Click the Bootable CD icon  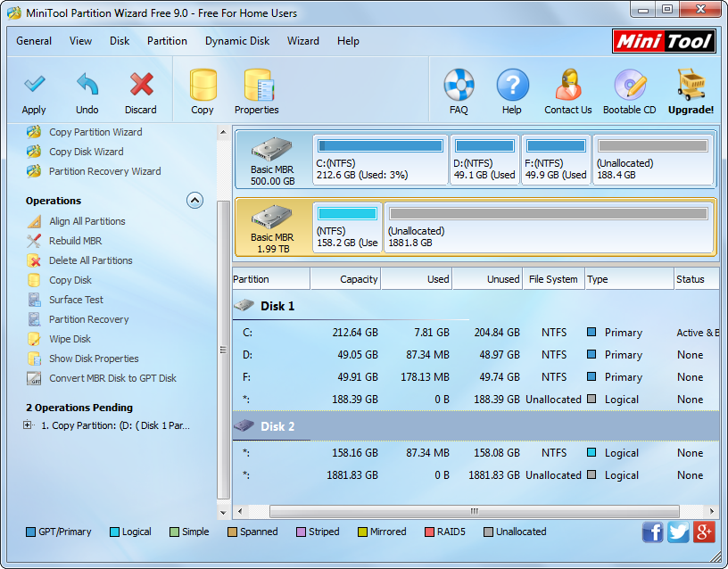click(630, 85)
